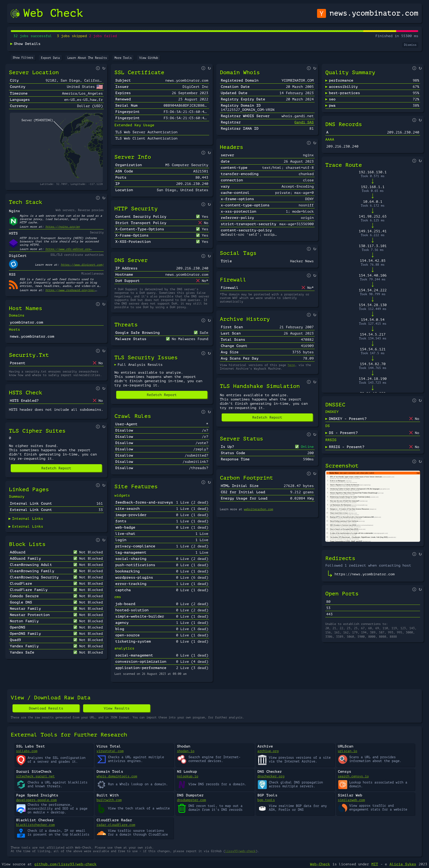This screenshot has height=868, width=429.
Task: Click the Y Combinator favicon beside the domain
Action: click(321, 13)
